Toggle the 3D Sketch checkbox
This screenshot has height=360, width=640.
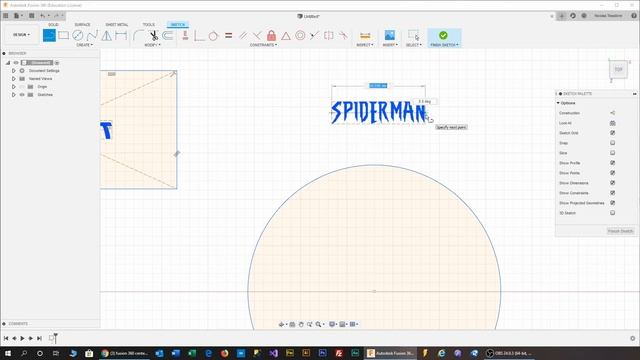pyautogui.click(x=612, y=213)
